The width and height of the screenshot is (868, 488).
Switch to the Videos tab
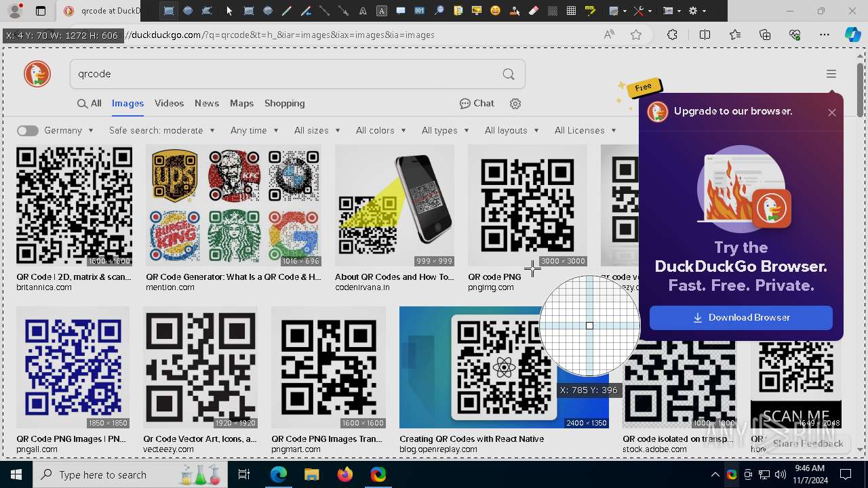[x=169, y=104]
